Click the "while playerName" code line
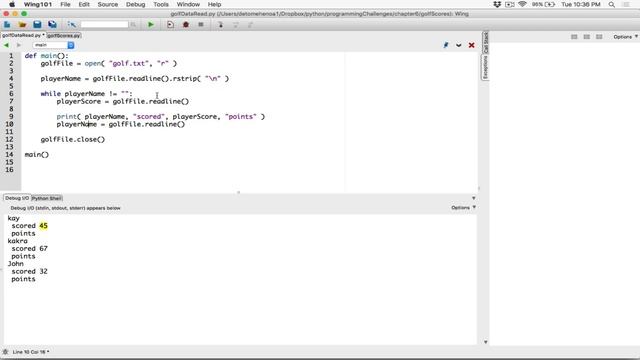Image resolution: width=640 pixels, height=360 pixels. [87, 94]
